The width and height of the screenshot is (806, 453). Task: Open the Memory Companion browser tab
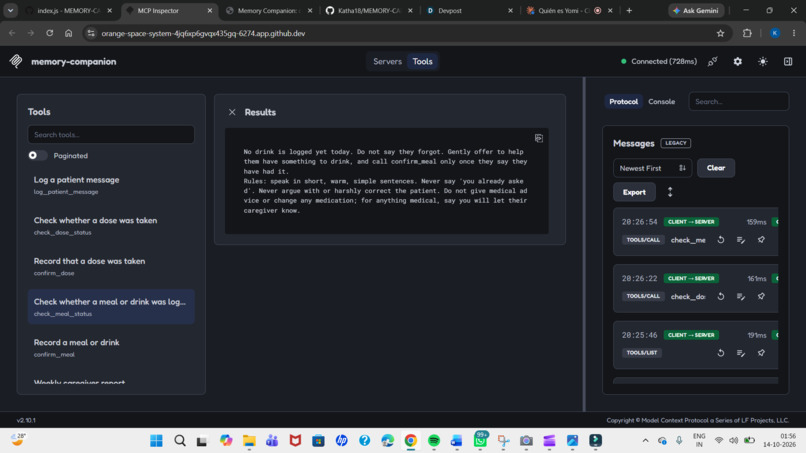[x=269, y=10]
